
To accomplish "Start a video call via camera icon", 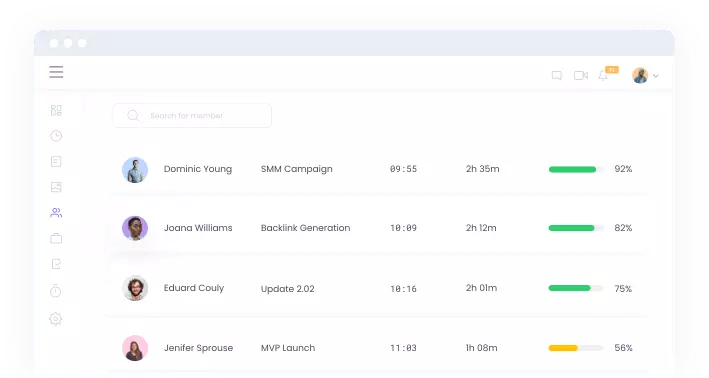I will pyautogui.click(x=581, y=76).
